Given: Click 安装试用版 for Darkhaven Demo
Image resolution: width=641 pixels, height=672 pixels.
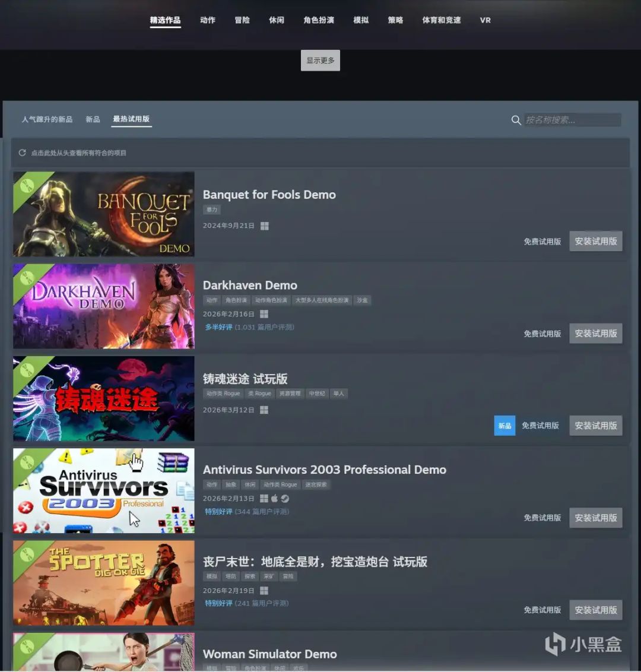Looking at the screenshot, I should (x=595, y=334).
